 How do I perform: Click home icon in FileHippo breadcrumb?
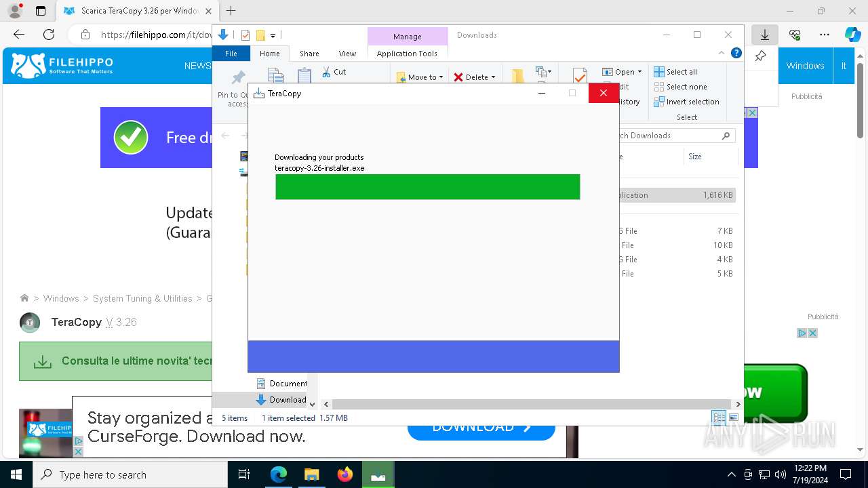pyautogui.click(x=24, y=298)
